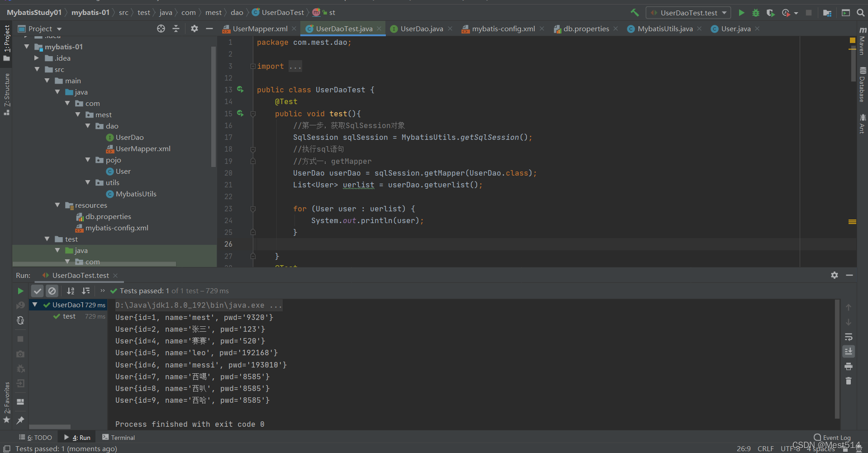Image resolution: width=868 pixels, height=453 pixels.
Task: Switch to the UserDao.java editor tab
Action: coord(421,29)
